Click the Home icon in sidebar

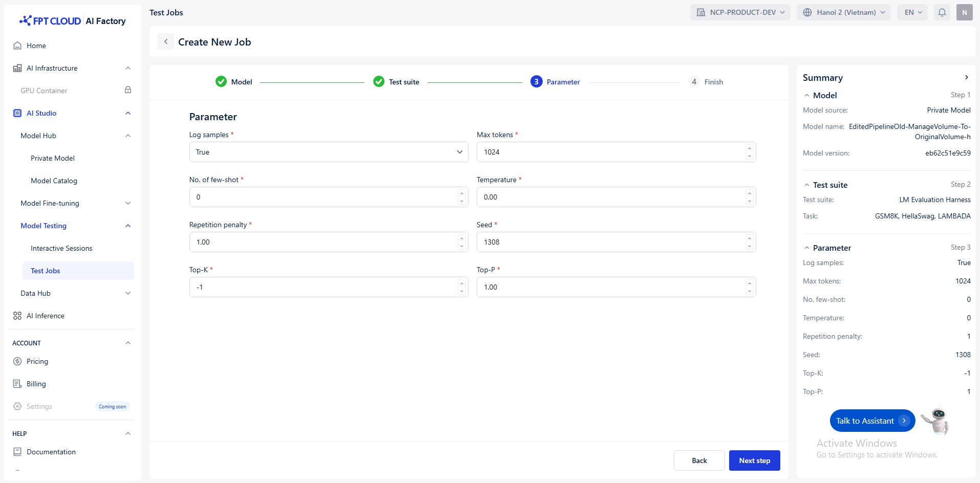(17, 46)
